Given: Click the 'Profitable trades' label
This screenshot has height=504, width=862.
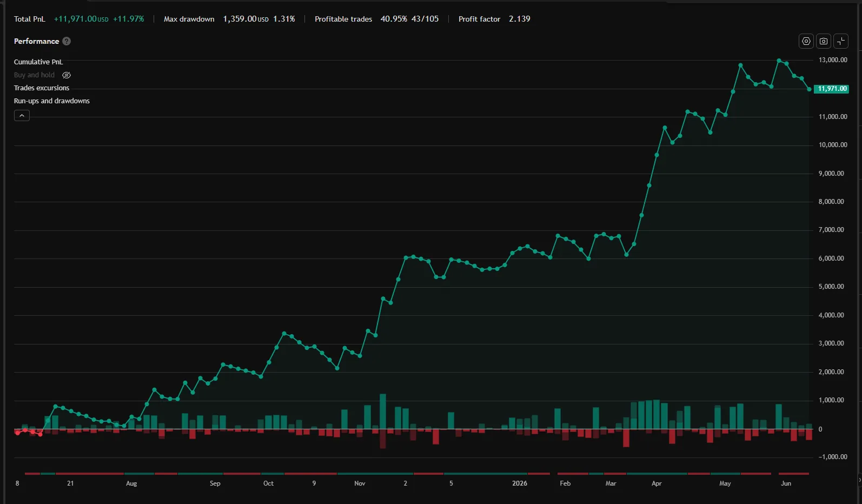Looking at the screenshot, I should (x=343, y=19).
